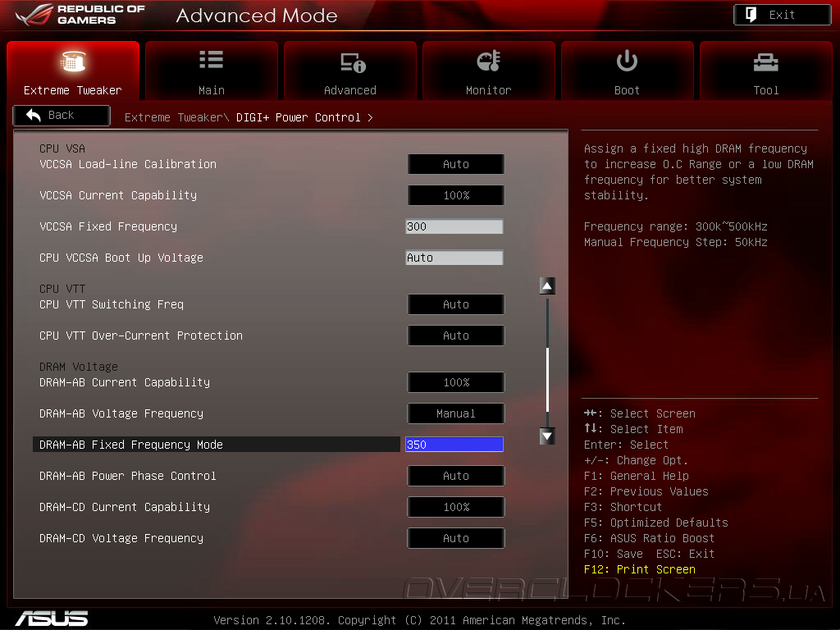
Task: Select the Boot tab
Action: [628, 71]
